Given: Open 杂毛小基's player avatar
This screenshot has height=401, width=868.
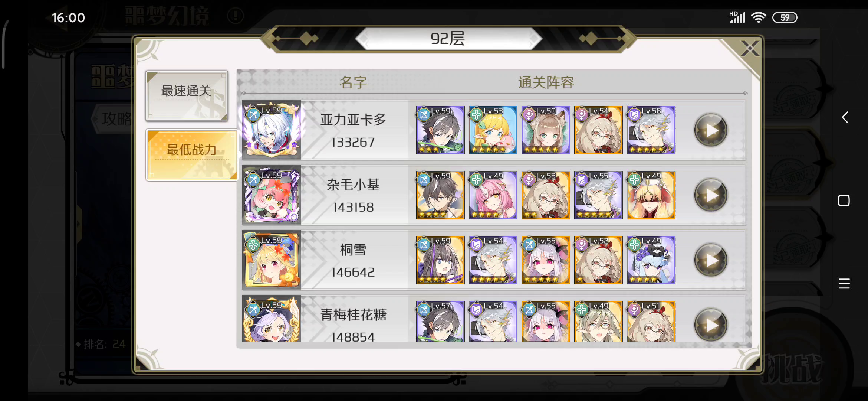Looking at the screenshot, I should coord(272,195).
